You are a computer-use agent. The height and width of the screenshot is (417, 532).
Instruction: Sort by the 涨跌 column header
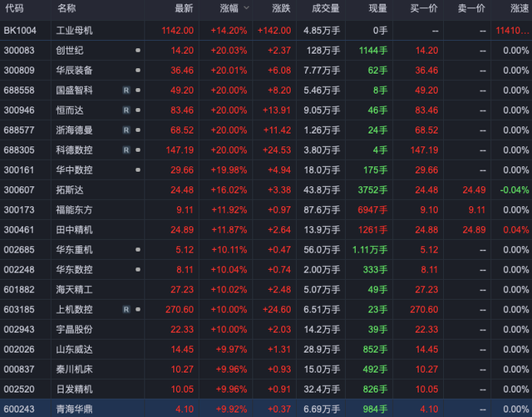281,8
